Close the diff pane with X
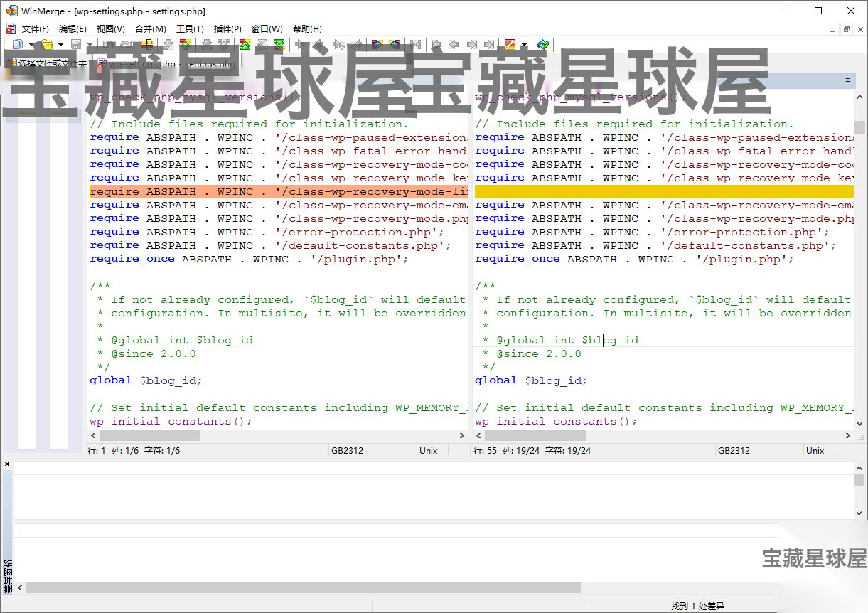Image resolution: width=868 pixels, height=613 pixels. click(x=7, y=464)
